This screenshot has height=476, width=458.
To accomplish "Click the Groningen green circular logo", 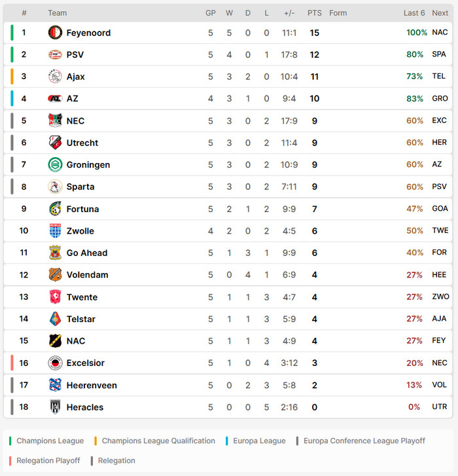I will point(55,164).
